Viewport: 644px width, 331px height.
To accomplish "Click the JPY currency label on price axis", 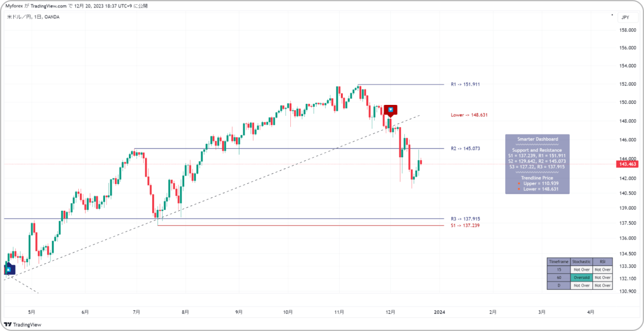I will tap(625, 17).
